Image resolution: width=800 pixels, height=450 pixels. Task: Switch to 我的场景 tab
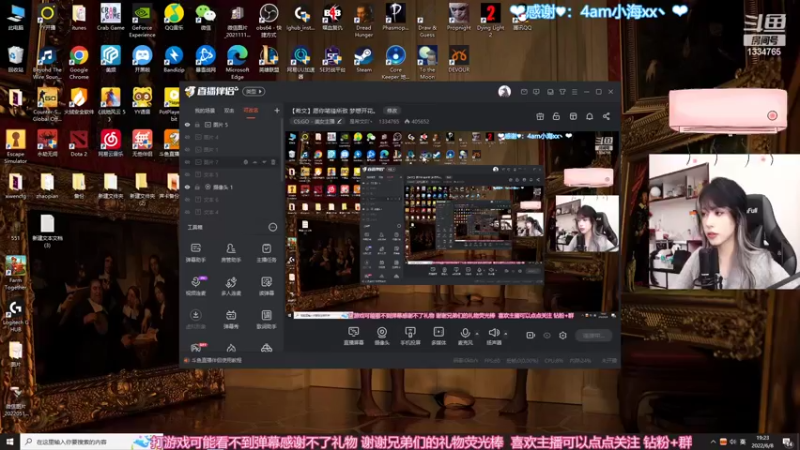(205, 110)
